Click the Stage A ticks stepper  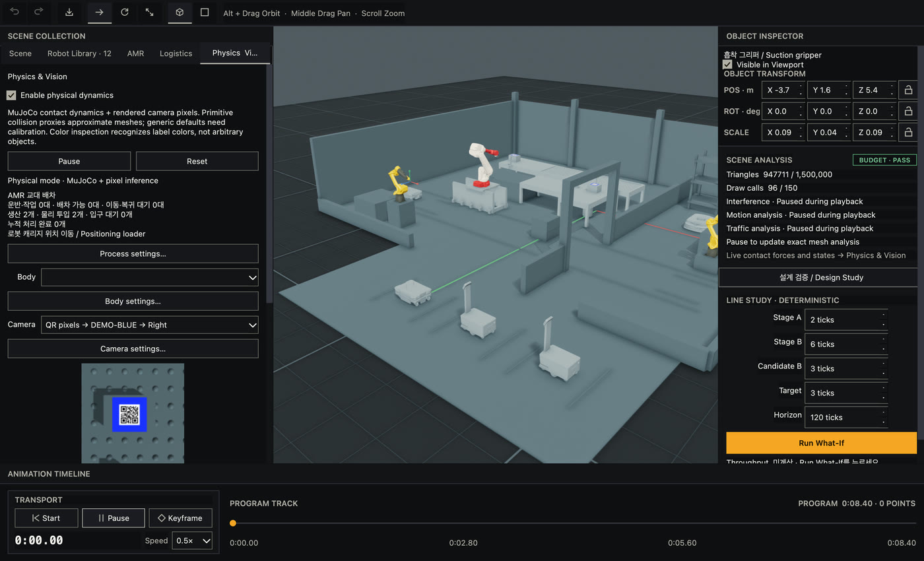[846, 319]
